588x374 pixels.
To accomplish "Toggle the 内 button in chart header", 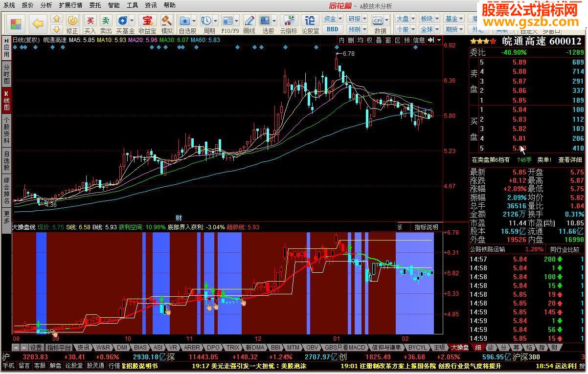I will 342,40.
